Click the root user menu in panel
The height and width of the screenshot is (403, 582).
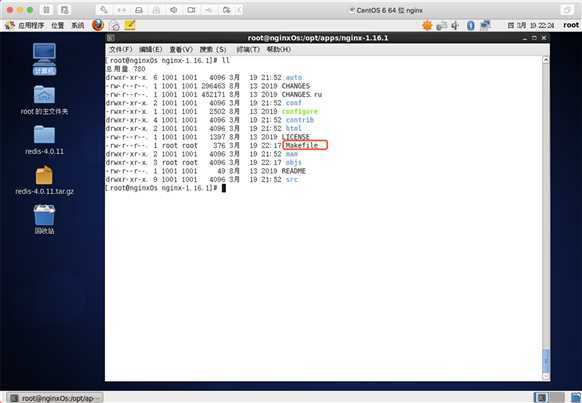click(x=571, y=25)
